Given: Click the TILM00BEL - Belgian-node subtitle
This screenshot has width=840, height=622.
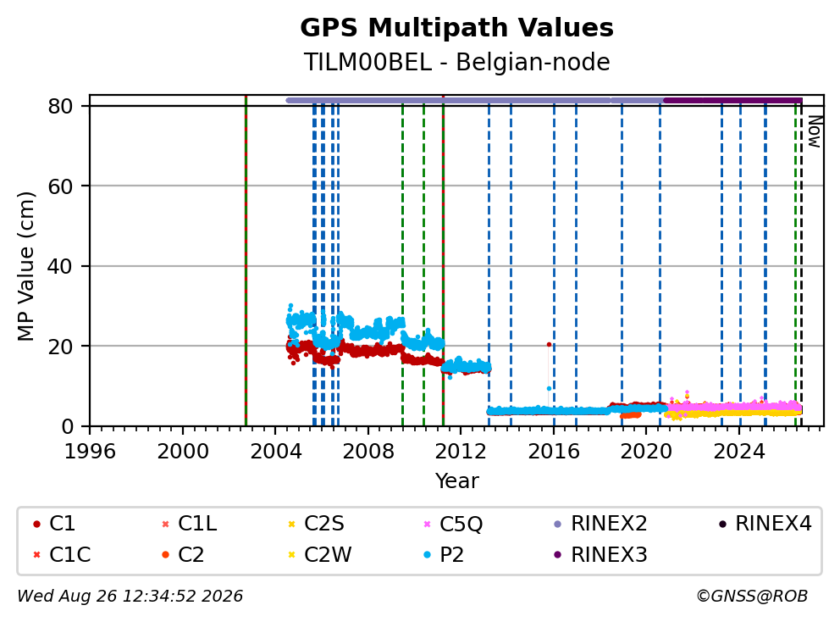Looking at the screenshot, I should pos(456,62).
